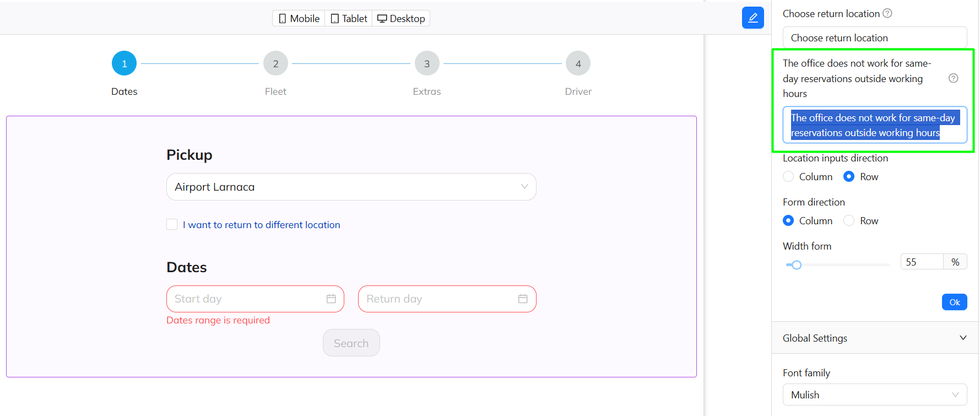Click the blue edit pencil icon

(x=752, y=18)
